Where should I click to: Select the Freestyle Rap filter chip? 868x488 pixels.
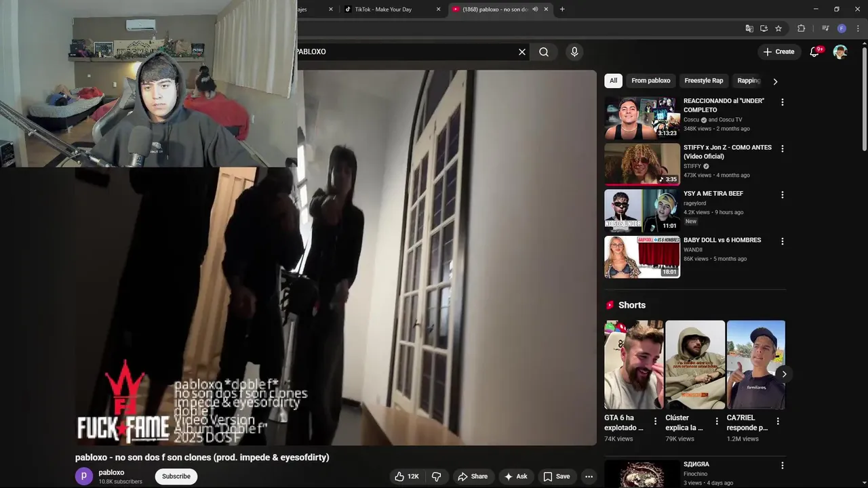[x=703, y=81]
